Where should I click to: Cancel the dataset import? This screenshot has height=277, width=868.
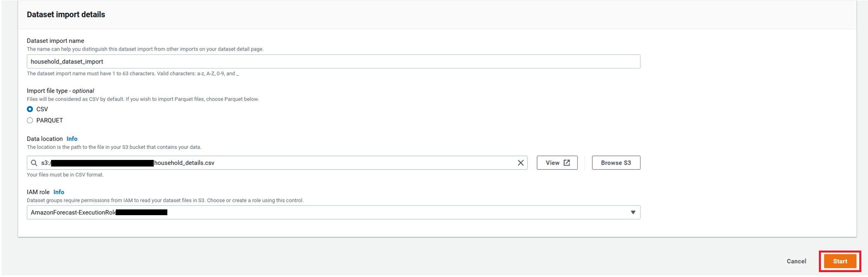[x=796, y=261]
